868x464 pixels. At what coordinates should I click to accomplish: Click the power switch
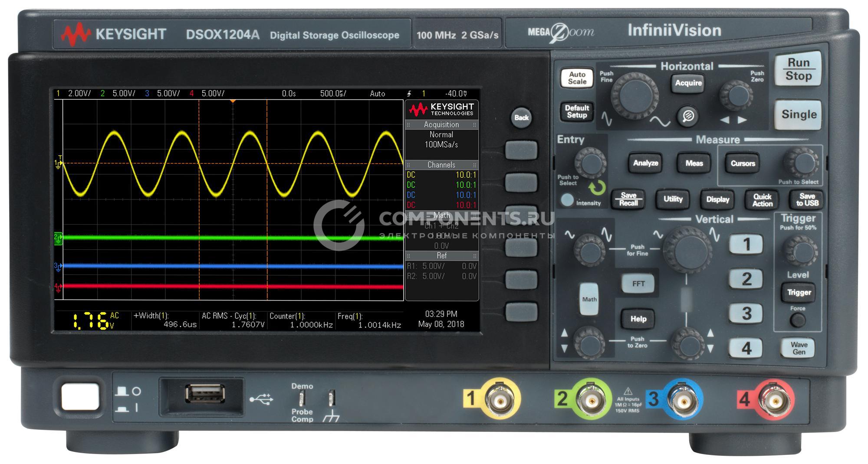pos(80,397)
